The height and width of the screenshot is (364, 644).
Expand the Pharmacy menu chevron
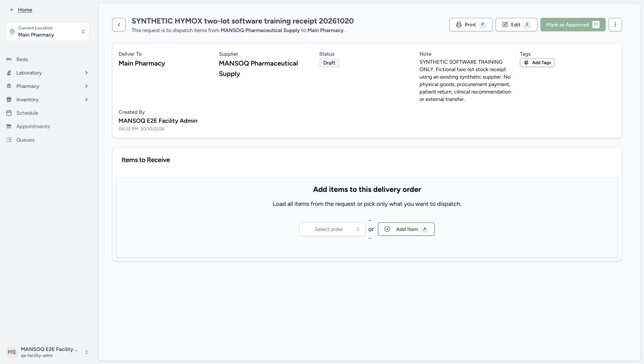click(86, 86)
